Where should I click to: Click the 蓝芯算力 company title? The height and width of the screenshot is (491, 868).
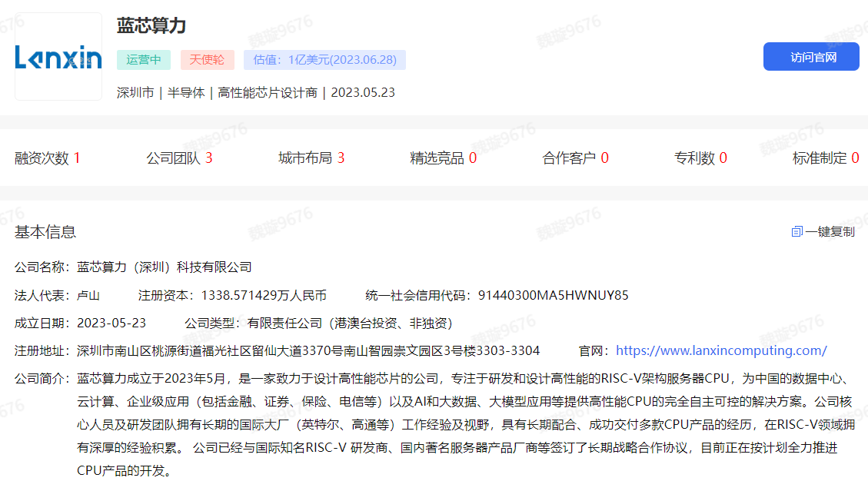151,25
